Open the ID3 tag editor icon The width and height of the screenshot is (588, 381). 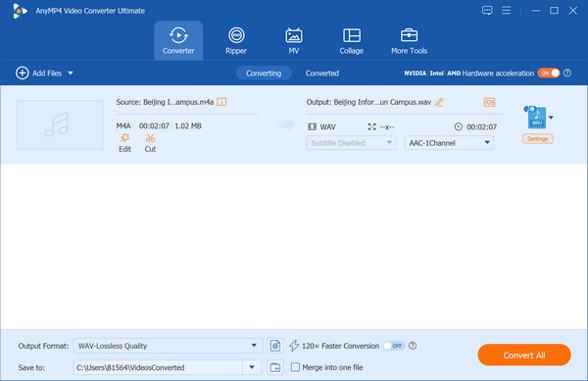pos(489,102)
